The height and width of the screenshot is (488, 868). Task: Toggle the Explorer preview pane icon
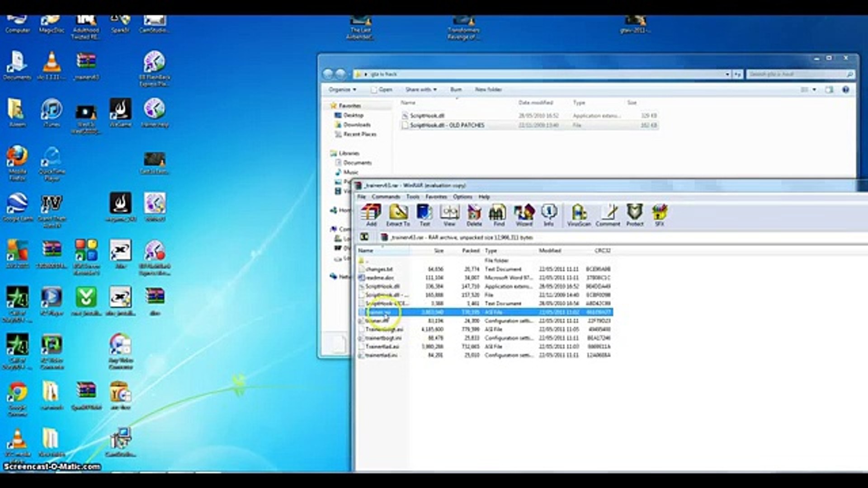pyautogui.click(x=829, y=90)
